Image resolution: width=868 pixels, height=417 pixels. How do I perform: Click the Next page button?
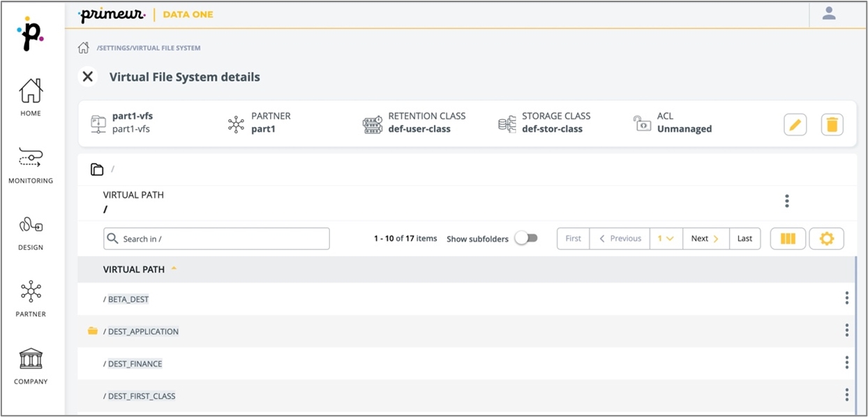705,238
